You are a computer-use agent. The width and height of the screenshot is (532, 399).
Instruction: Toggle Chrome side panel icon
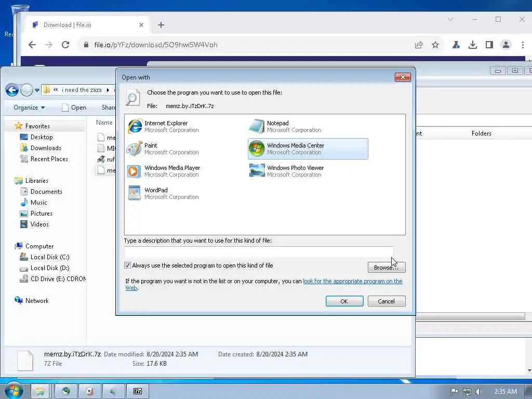click(489, 45)
